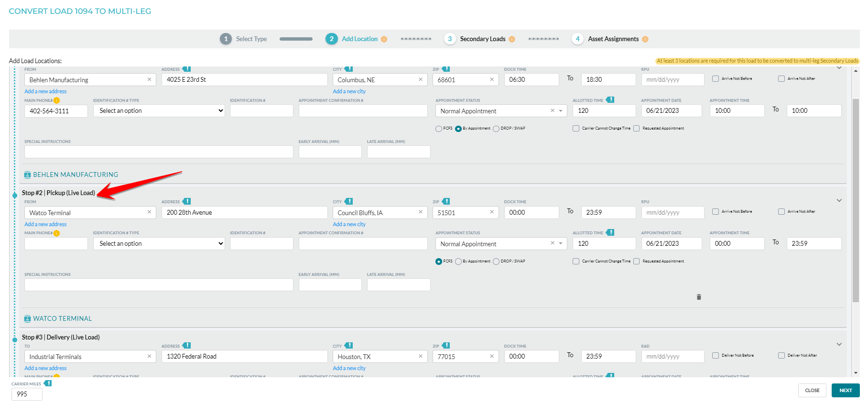Click the info icon beside Stop #2 Main Phone

[x=56, y=233]
